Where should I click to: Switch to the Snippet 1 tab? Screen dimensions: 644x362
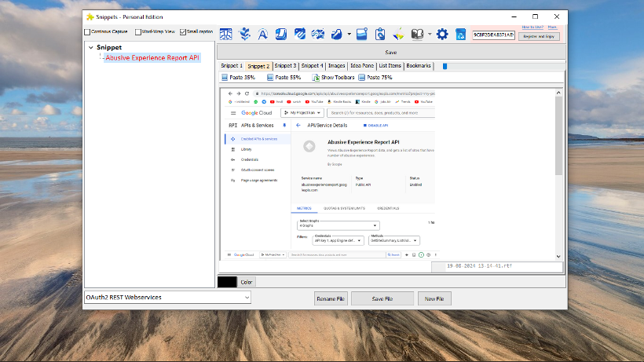(x=231, y=66)
